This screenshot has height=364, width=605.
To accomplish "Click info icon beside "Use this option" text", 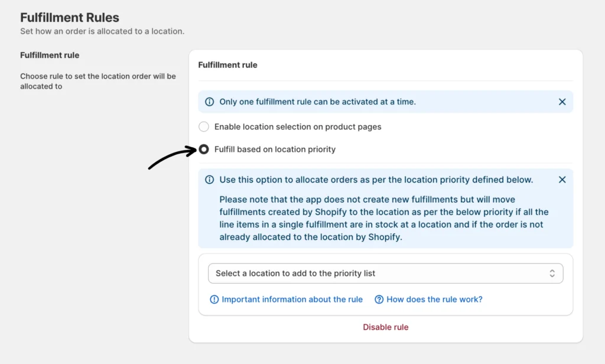I will (x=209, y=180).
